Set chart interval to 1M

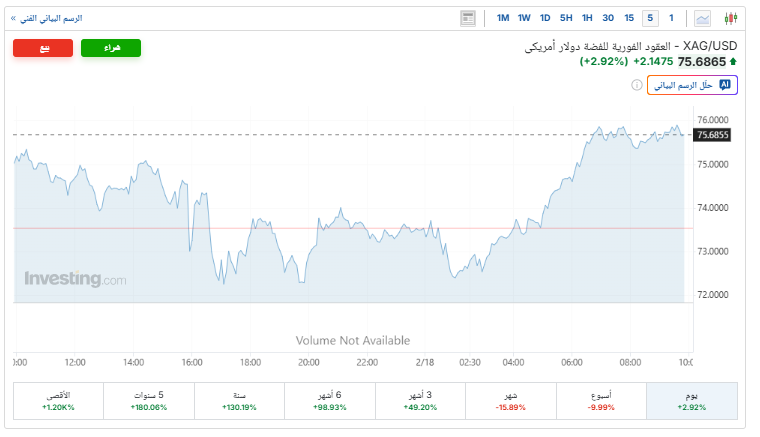pos(503,18)
